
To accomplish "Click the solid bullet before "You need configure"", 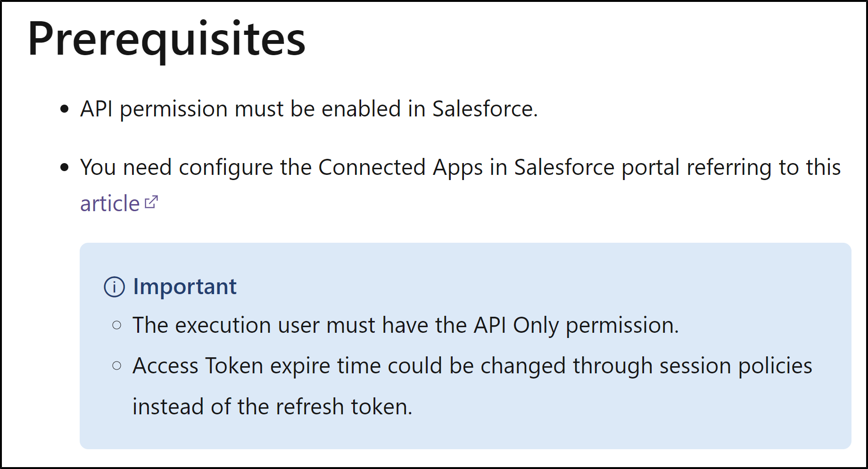I will pos(65,167).
